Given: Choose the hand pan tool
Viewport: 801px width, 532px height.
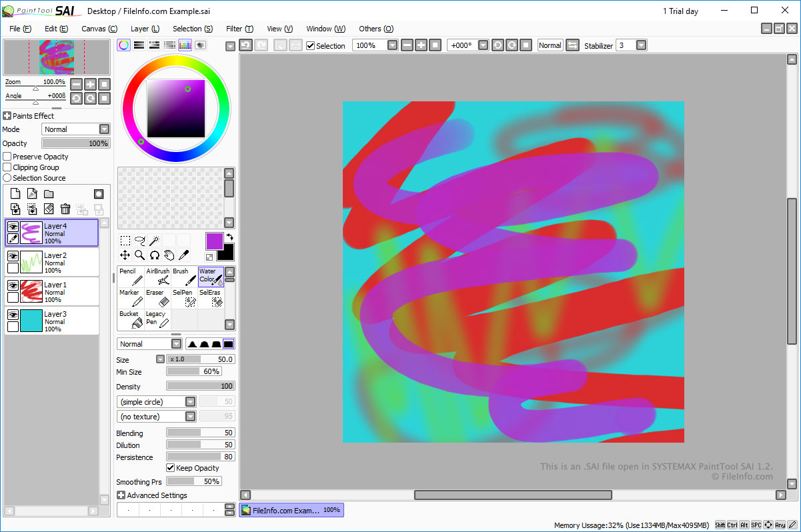Looking at the screenshot, I should [169, 255].
